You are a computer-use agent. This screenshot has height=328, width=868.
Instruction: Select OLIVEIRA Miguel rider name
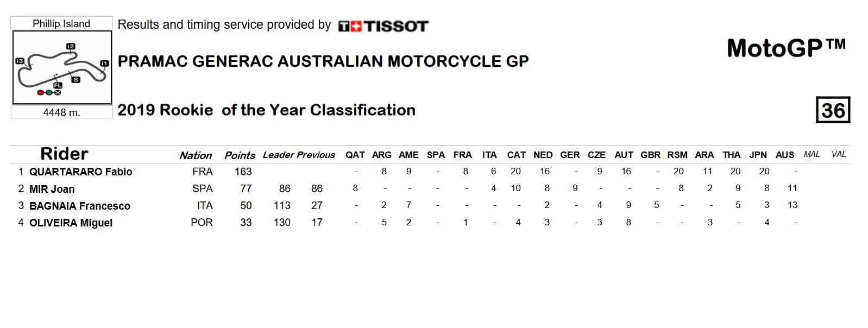[71, 223]
